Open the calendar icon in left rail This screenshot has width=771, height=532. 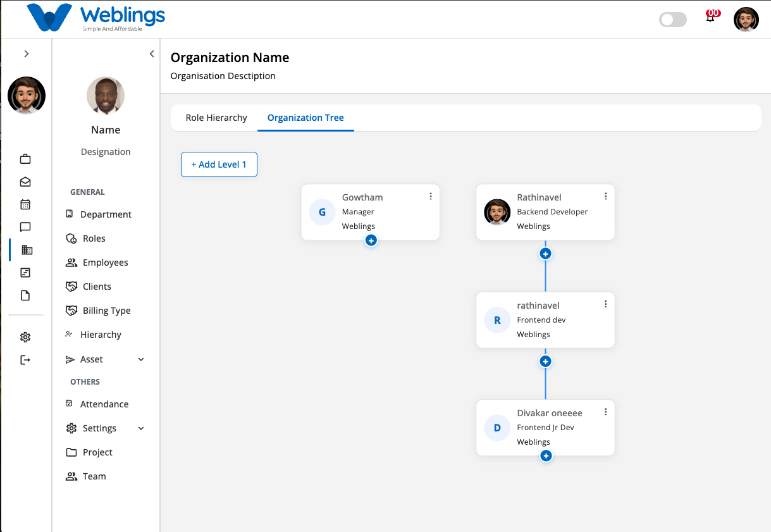coord(25,204)
